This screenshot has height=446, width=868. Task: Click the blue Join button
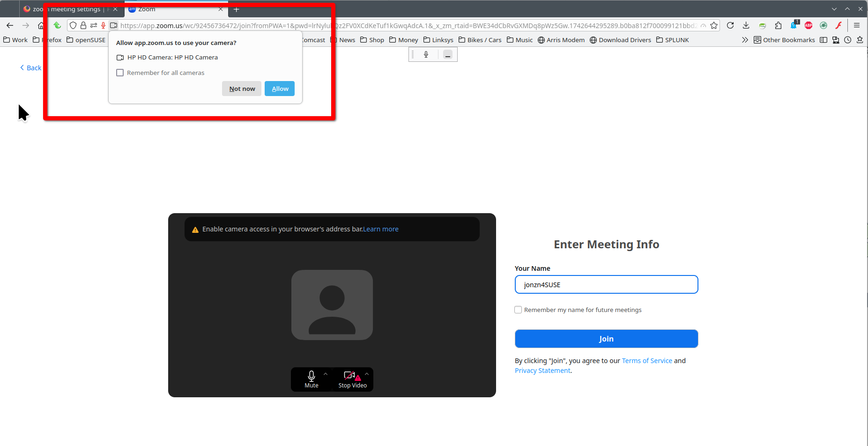607,339
